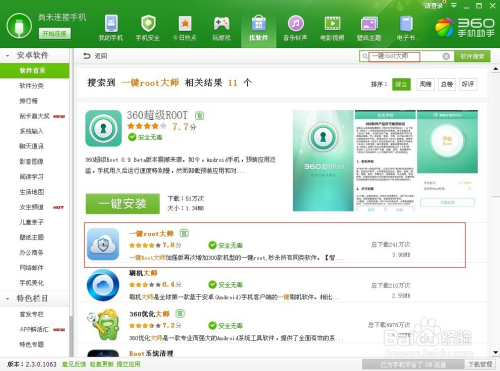
Task: Open the 音乐铃声 music note icon
Action: point(295,24)
